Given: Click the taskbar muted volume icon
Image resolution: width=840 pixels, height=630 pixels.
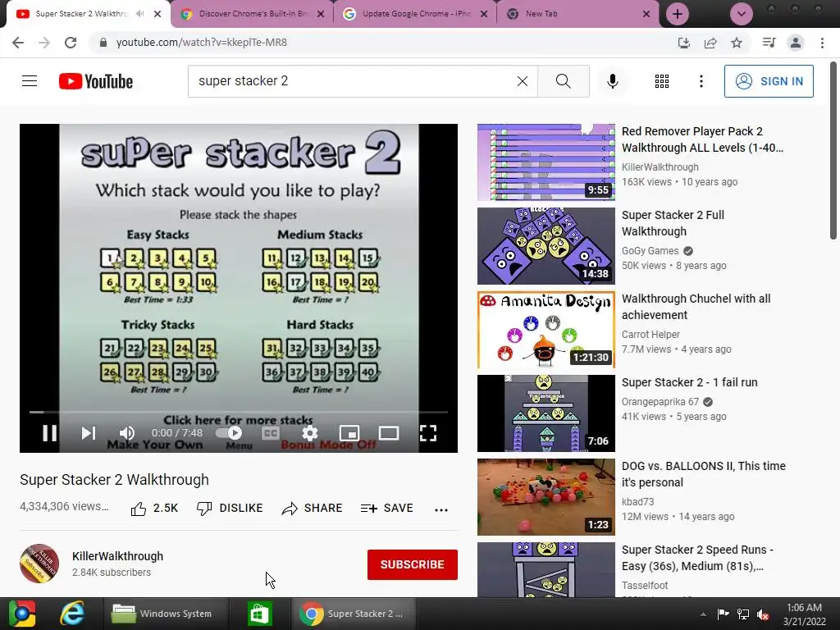Looking at the screenshot, I should pos(763,614).
